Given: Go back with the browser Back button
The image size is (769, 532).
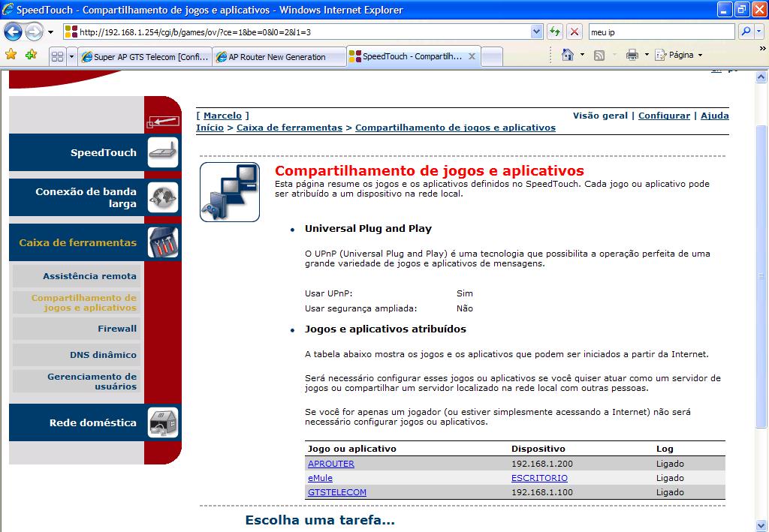Looking at the screenshot, I should 14,32.
